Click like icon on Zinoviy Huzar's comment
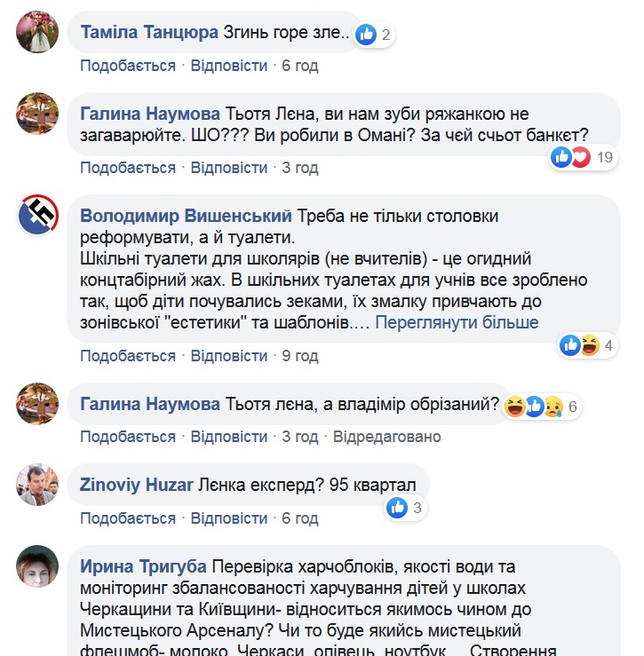The width and height of the screenshot is (644, 656). pos(397,508)
